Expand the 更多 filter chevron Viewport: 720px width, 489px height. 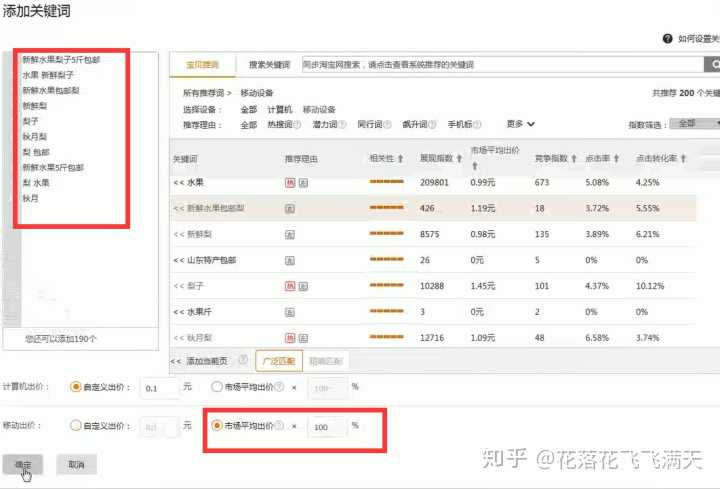(x=531, y=124)
